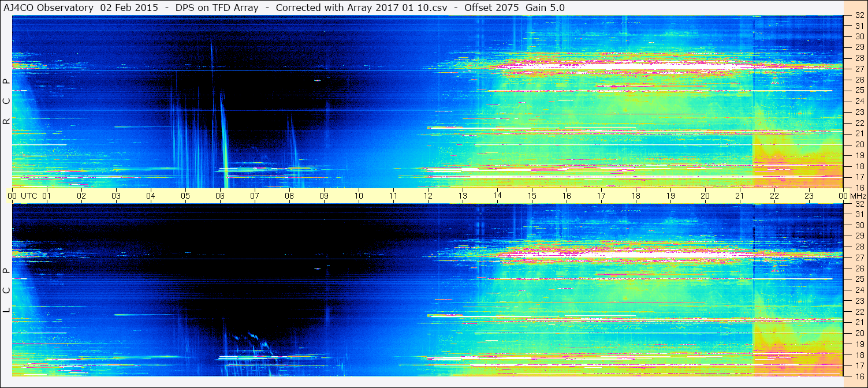Select the 04 hour marker on time axis
868x388 pixels.
tap(151, 196)
